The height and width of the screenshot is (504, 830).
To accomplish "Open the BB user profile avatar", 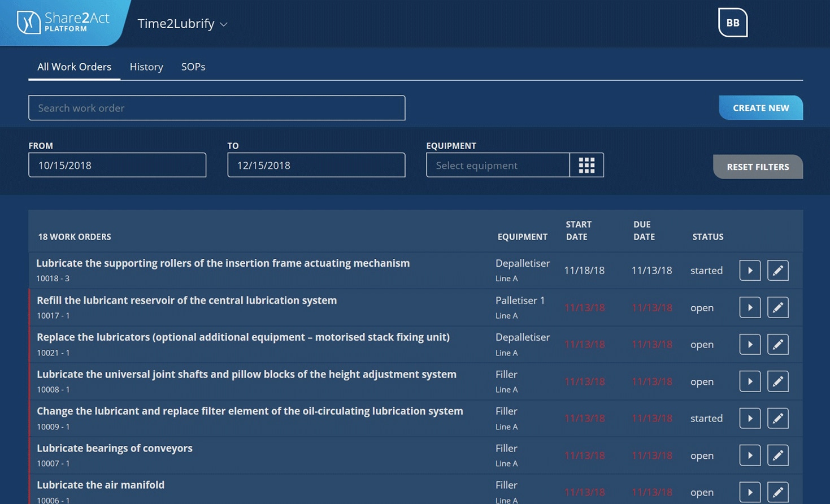I will tap(733, 23).
